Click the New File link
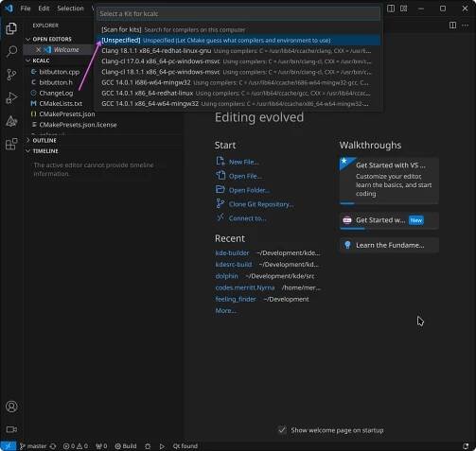The width and height of the screenshot is (476, 451). 243,162
